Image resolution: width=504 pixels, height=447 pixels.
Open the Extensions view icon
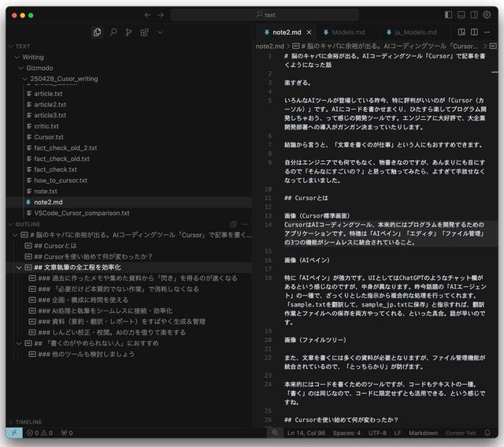click(x=144, y=32)
